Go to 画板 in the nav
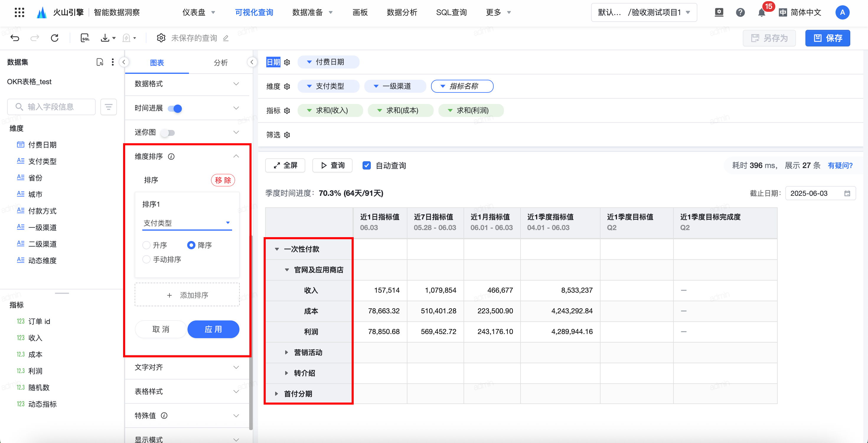This screenshot has height=443, width=868. pyautogui.click(x=360, y=12)
